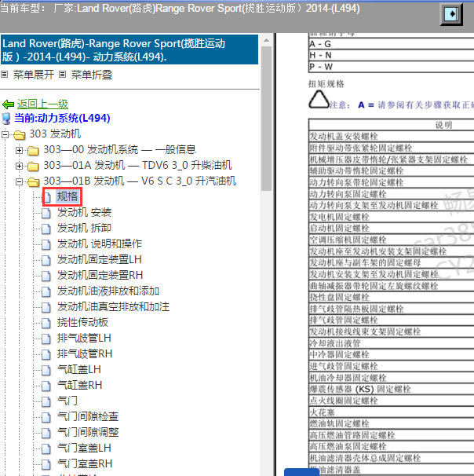Image resolution: width=474 pixels, height=476 pixels.
Task: Open 发动机固定装置RH document
Action: 100,276
